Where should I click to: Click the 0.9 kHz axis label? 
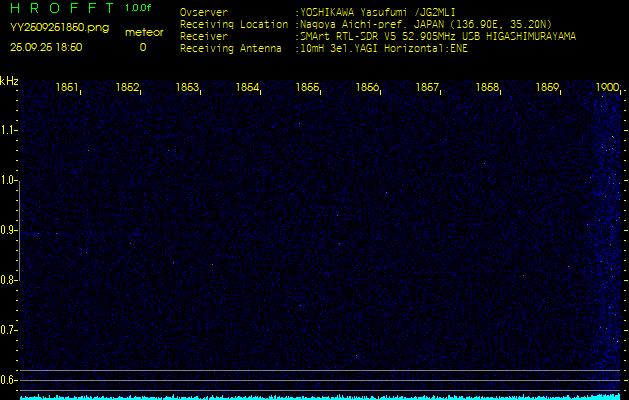pos(7,230)
